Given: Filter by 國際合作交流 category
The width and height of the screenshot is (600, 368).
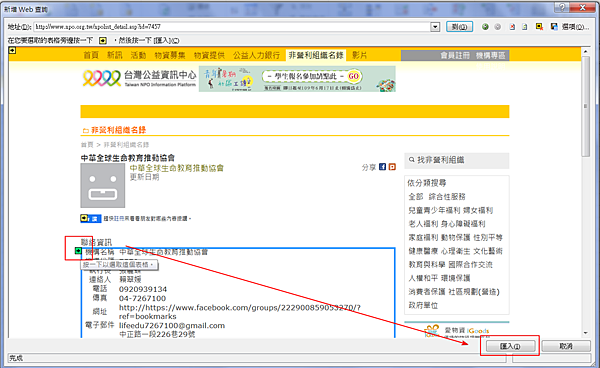Looking at the screenshot, I should [470, 265].
